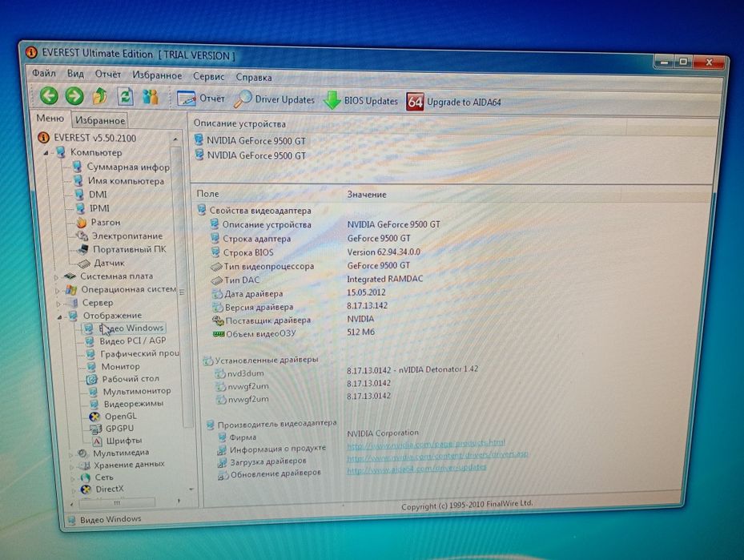The height and width of the screenshot is (560, 744).
Task: Collapse the Отображение tree node
Action: coord(59,316)
